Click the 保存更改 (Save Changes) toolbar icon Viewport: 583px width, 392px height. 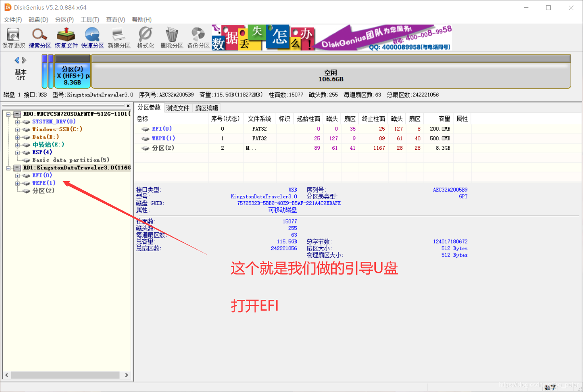coord(14,37)
